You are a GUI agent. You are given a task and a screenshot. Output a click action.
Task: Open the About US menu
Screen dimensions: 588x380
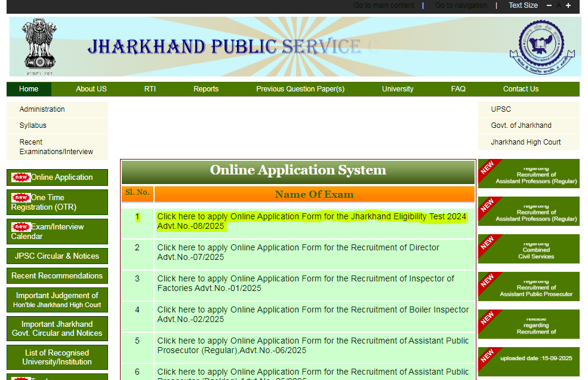[91, 89]
